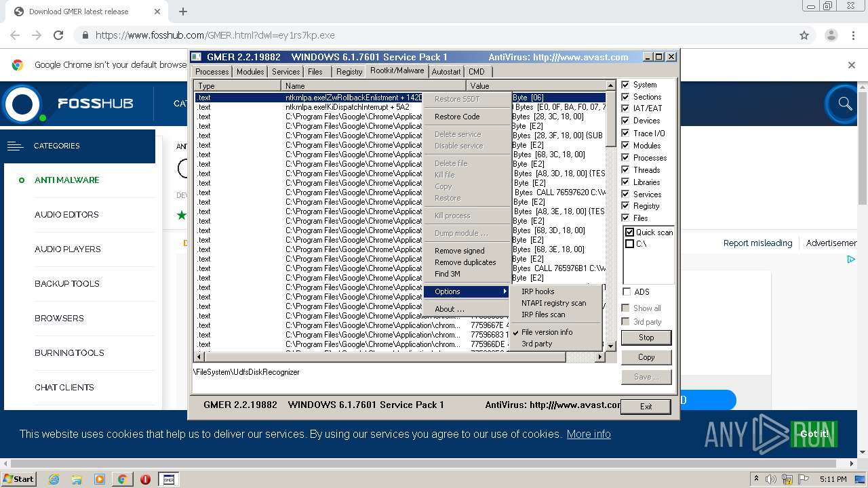Viewport: 868px width, 488px height.
Task: Click the FossHub logo icon
Action: coord(23,104)
